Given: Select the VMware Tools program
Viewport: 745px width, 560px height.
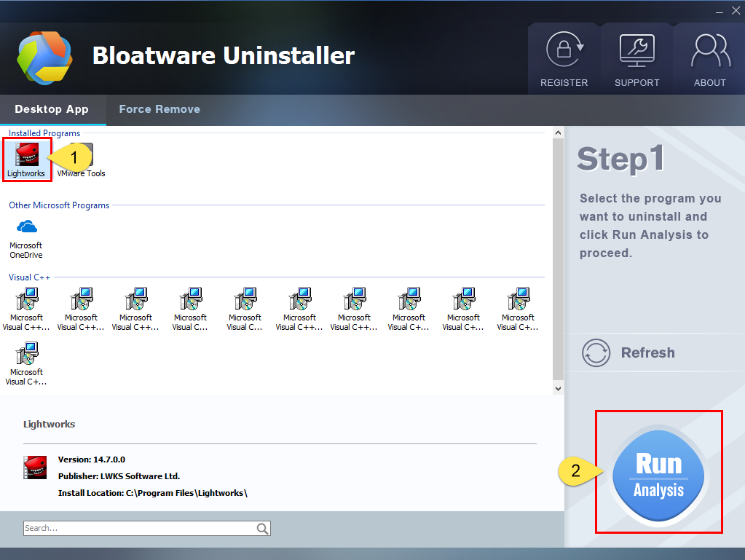Looking at the screenshot, I should pyautogui.click(x=82, y=160).
